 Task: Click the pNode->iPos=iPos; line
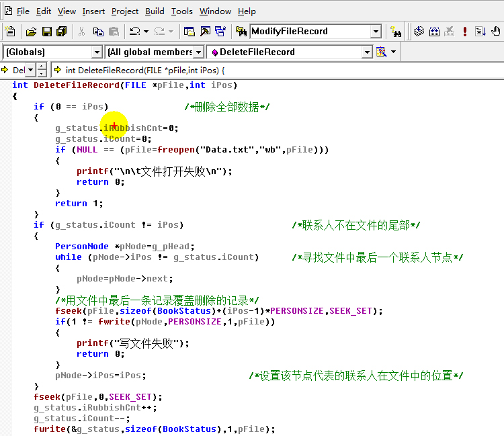pyautogui.click(x=101, y=376)
